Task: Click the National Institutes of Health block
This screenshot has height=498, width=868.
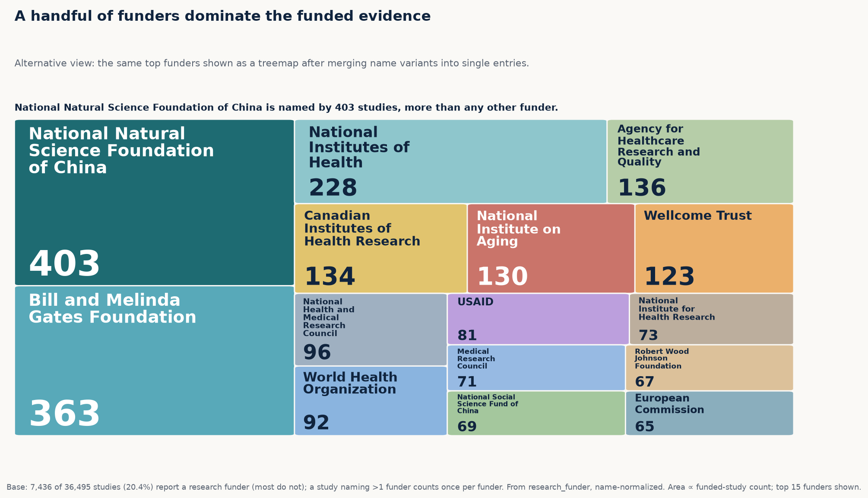Action: [450, 161]
